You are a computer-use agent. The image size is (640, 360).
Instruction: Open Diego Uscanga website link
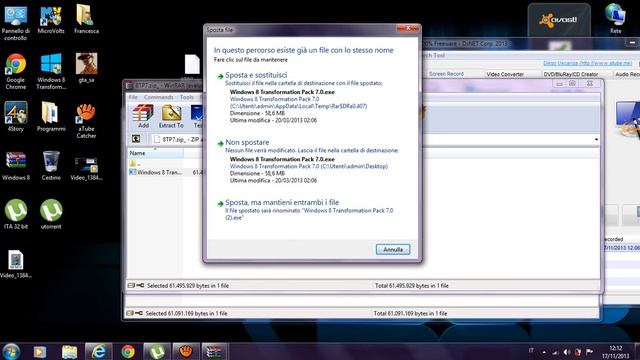[x=587, y=63]
